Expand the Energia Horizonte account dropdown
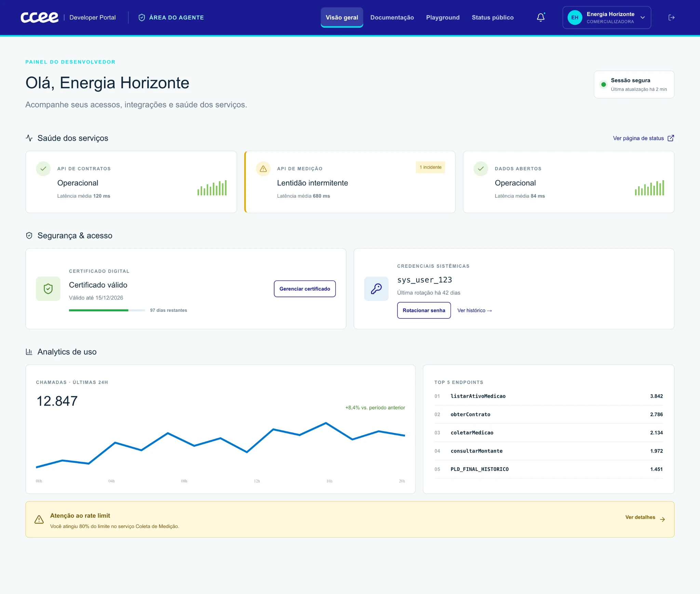The image size is (700, 594). tap(606, 17)
